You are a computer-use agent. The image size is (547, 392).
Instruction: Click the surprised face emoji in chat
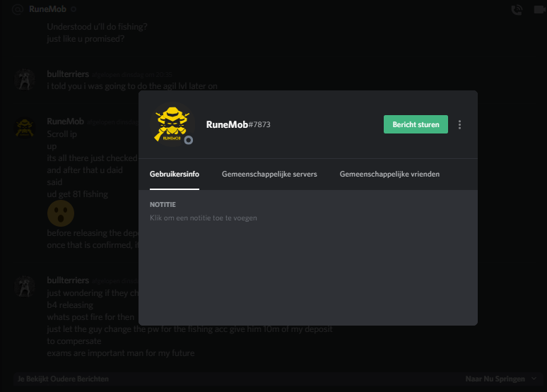[x=61, y=213]
